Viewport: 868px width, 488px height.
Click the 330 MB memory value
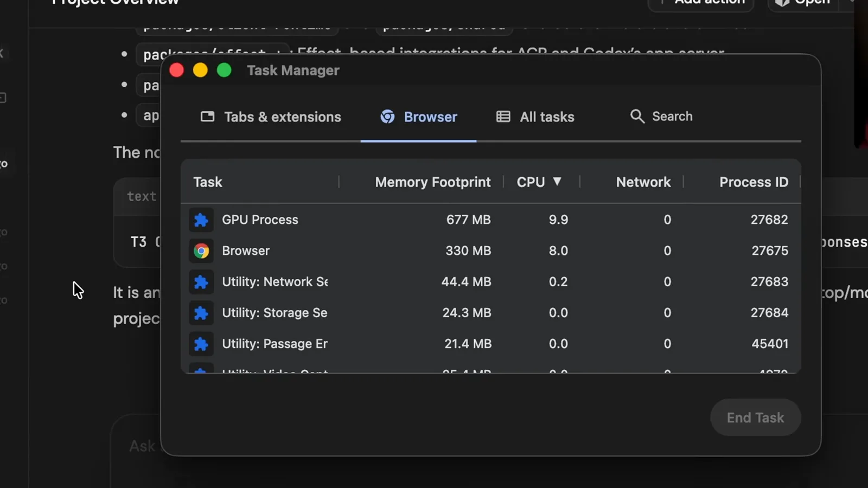(x=468, y=251)
